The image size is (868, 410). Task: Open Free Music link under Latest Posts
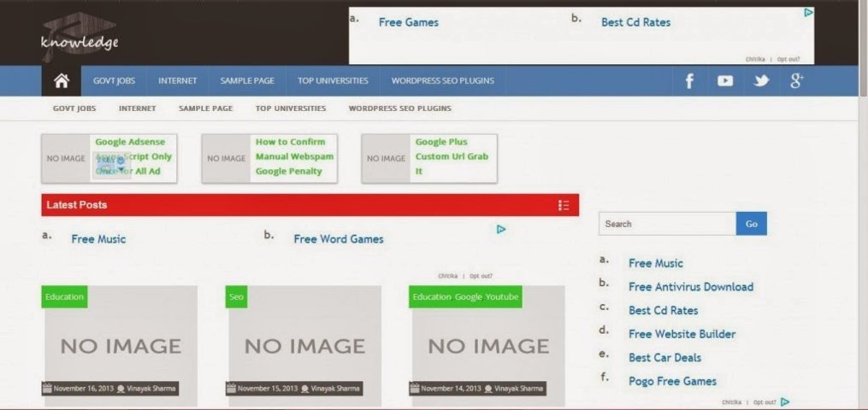point(98,239)
